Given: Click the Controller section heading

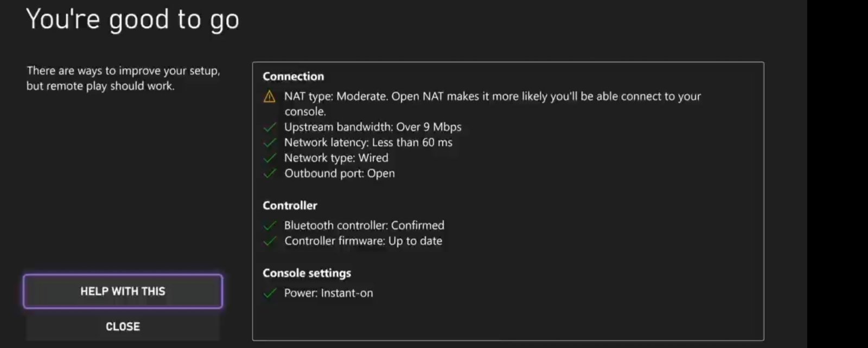Looking at the screenshot, I should pyautogui.click(x=290, y=206).
